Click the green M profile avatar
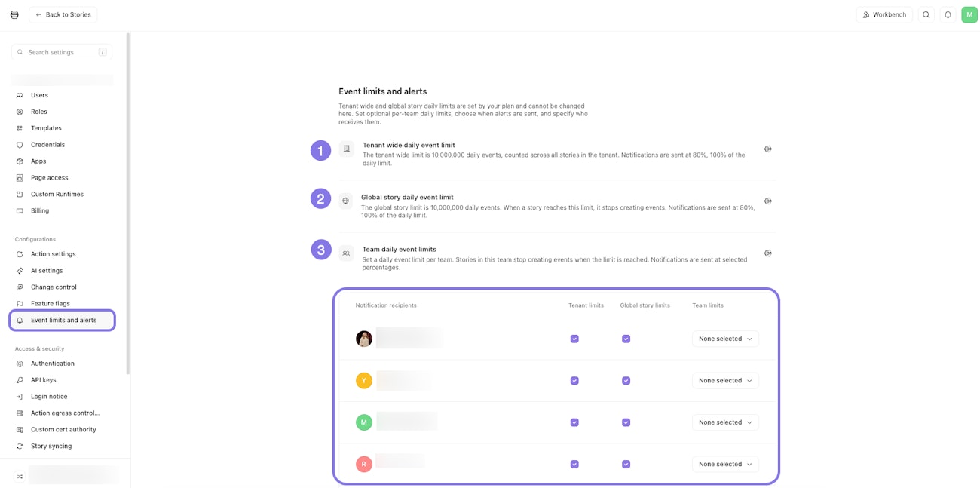 (x=969, y=14)
